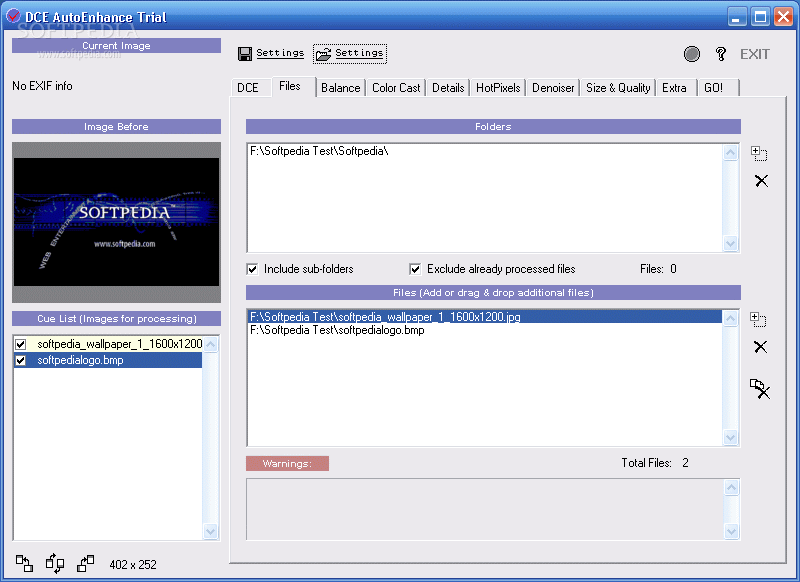
Task: Switch to the Details tab
Action: (x=448, y=88)
